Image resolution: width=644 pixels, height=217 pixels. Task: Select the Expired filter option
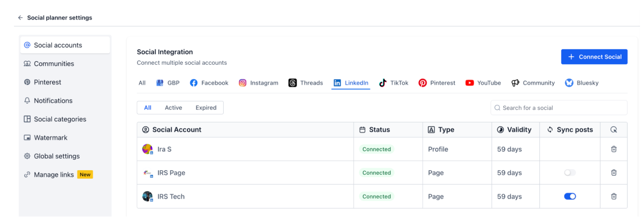(206, 108)
